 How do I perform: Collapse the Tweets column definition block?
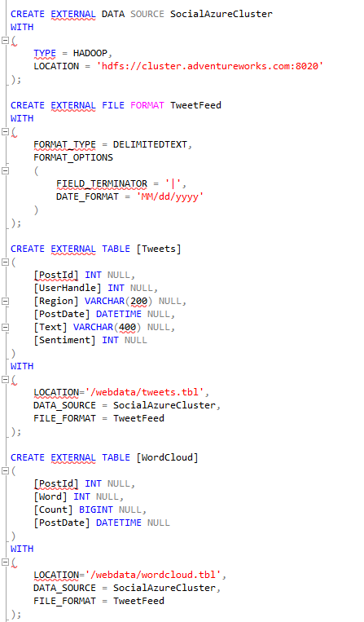pos(5,262)
